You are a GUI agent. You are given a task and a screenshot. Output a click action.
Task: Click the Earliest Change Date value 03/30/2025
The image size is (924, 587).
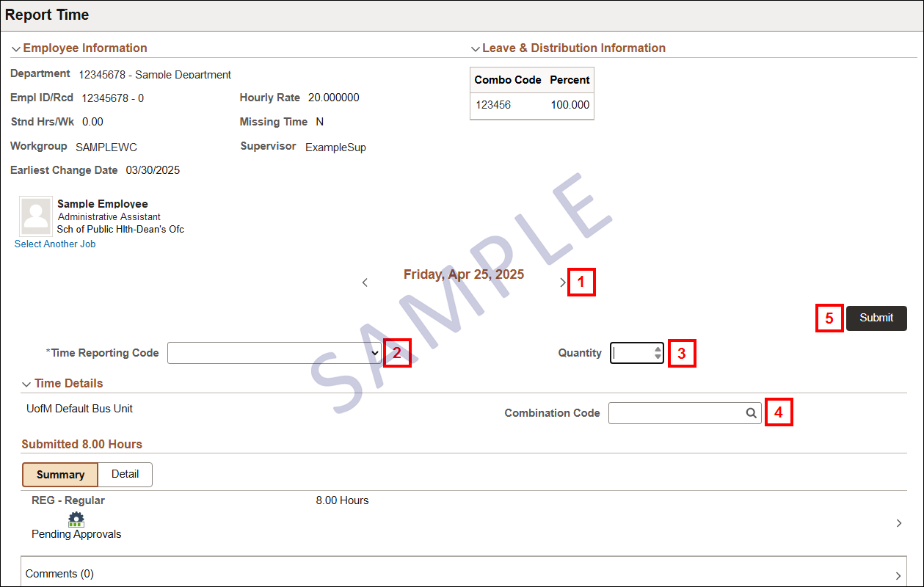pos(153,170)
